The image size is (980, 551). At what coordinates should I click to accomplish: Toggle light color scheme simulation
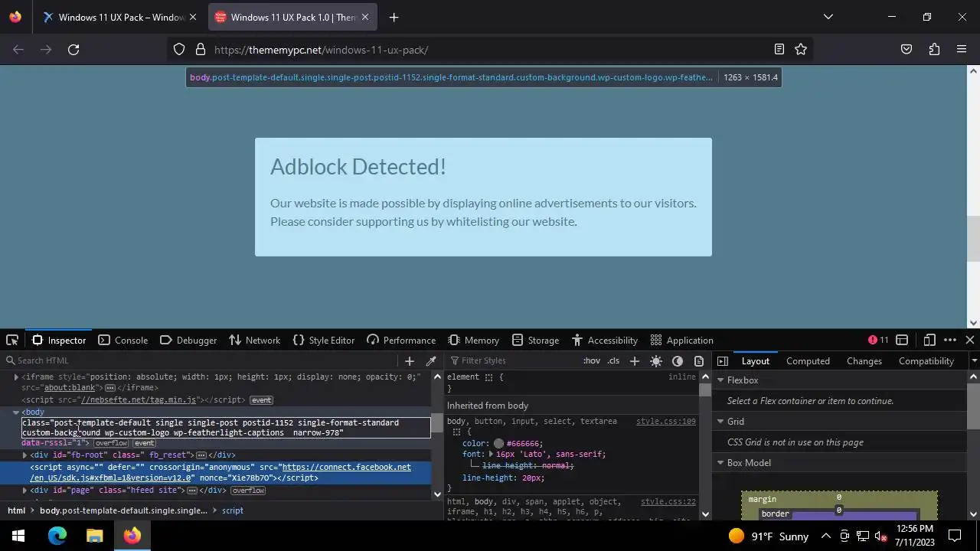point(656,360)
